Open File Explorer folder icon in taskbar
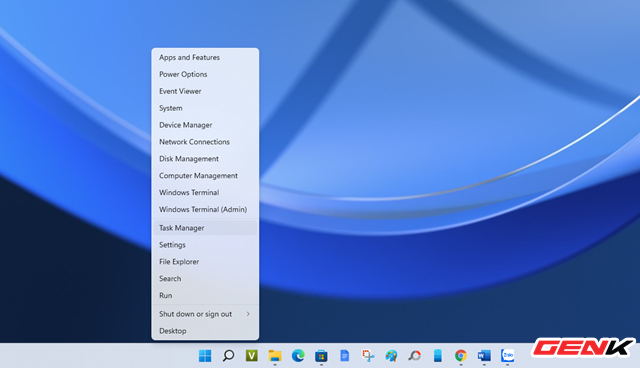The image size is (640, 368). (x=275, y=356)
